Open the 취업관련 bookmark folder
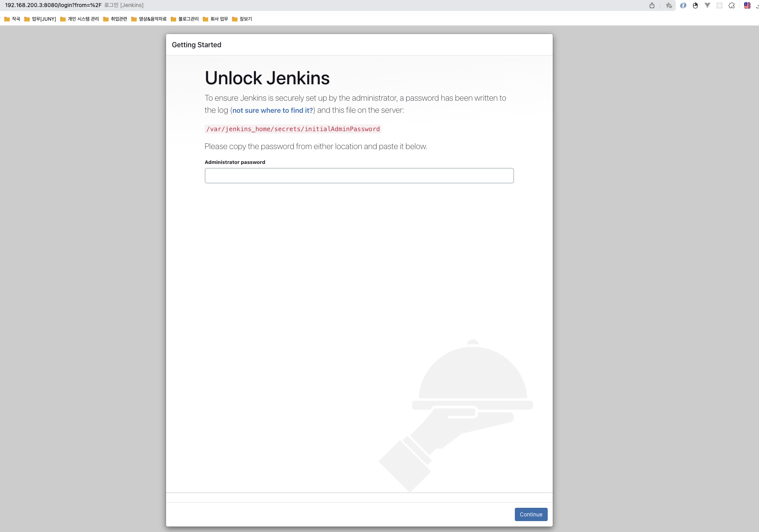Screen dimensions: 759x532 point(115,19)
